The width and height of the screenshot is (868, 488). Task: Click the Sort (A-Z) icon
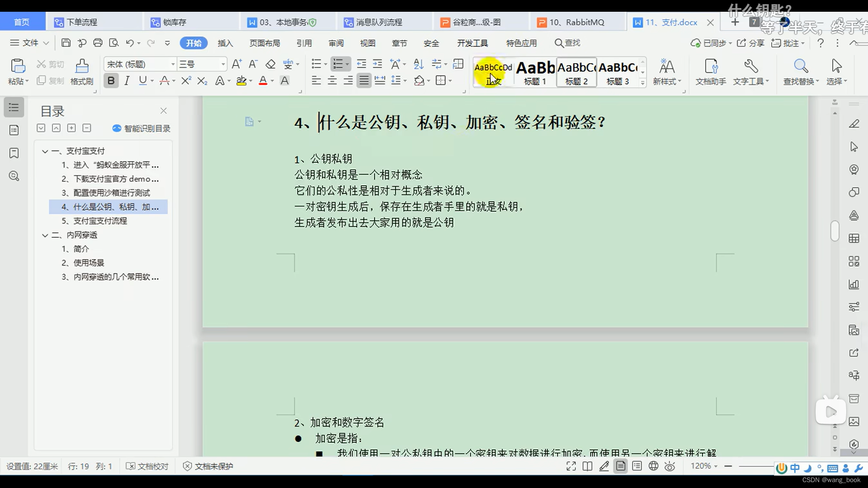419,64
